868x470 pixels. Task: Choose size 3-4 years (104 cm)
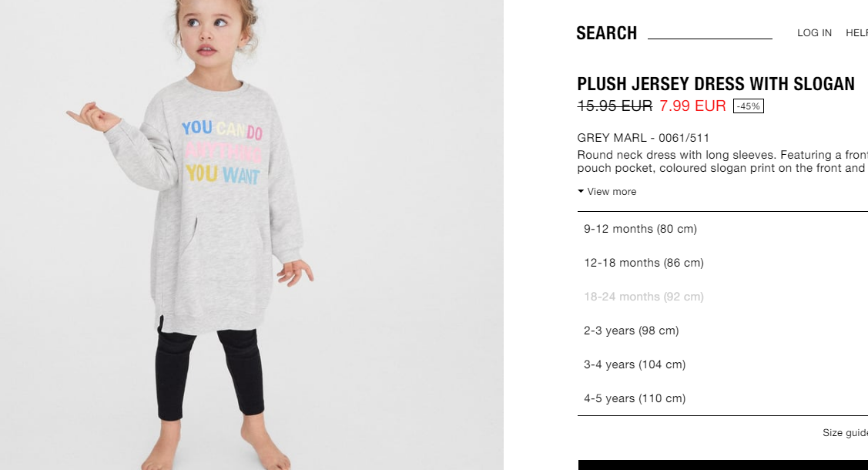click(722, 364)
